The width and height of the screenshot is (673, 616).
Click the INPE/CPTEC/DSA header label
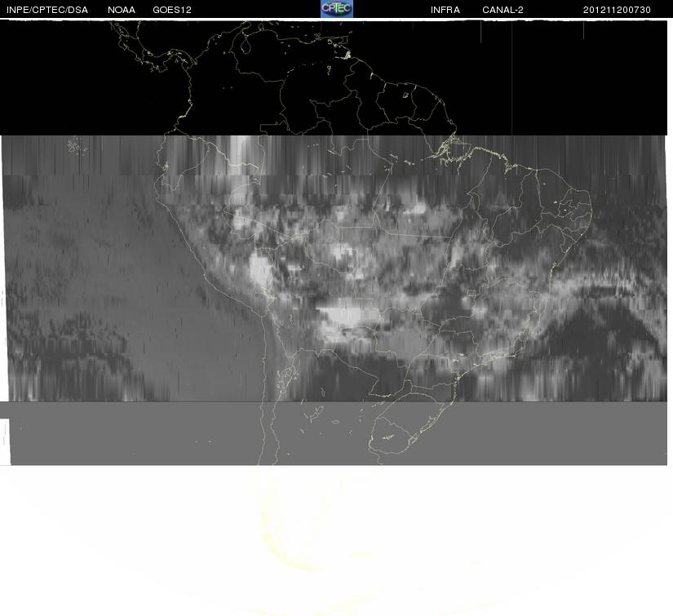point(47,10)
